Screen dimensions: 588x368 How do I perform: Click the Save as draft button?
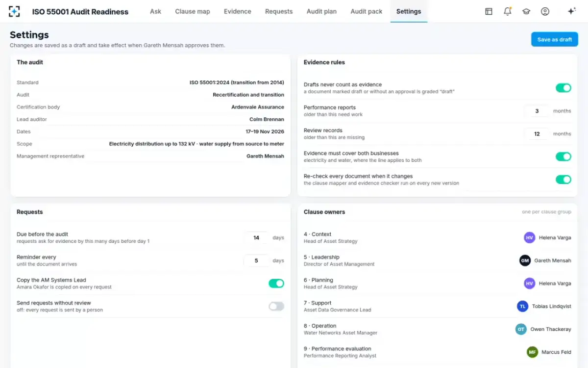click(555, 39)
